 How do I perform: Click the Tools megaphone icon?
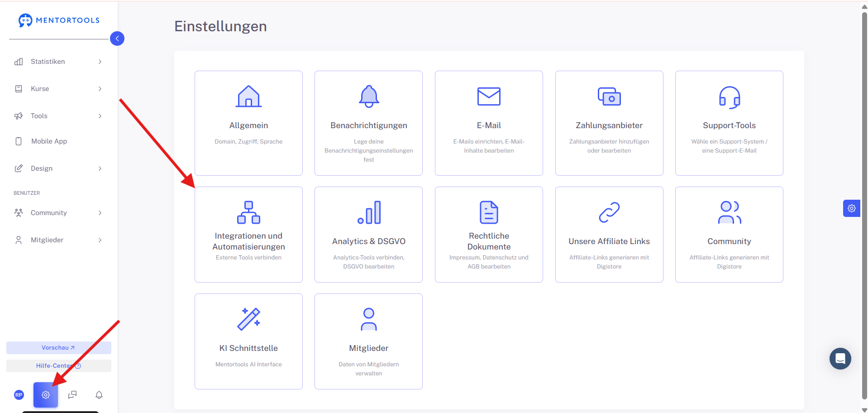point(19,116)
